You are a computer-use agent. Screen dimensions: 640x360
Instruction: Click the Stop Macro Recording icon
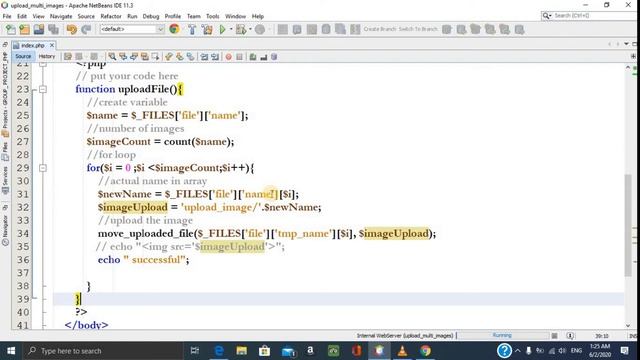click(240, 57)
